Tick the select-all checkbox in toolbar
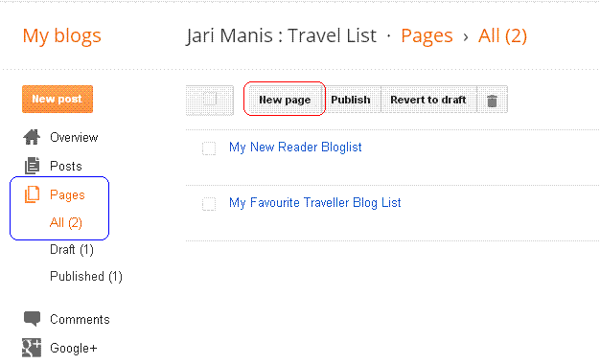This screenshot has width=600, height=364. pos(210,100)
